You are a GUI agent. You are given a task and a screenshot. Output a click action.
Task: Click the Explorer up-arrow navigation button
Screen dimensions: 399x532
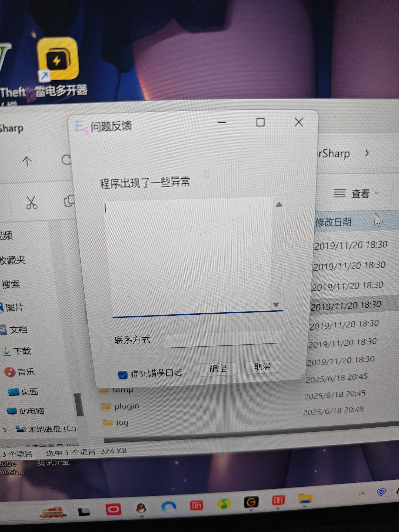tap(27, 161)
